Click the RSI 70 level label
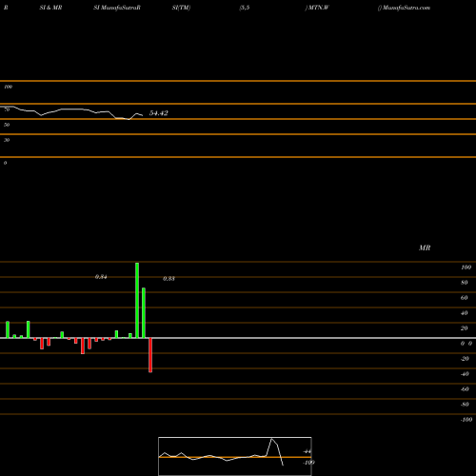This screenshot has width=476, height=476. (7, 109)
